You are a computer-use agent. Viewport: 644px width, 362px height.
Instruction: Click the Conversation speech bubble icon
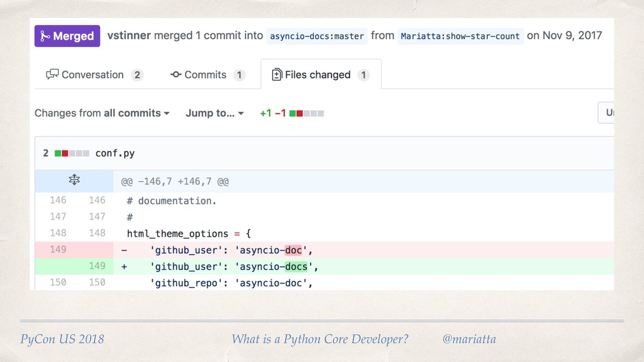point(52,75)
